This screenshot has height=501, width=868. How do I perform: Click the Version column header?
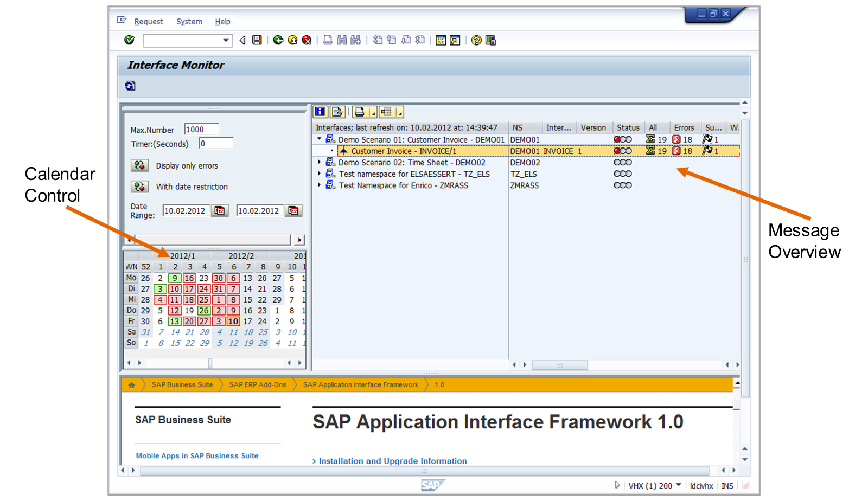593,128
